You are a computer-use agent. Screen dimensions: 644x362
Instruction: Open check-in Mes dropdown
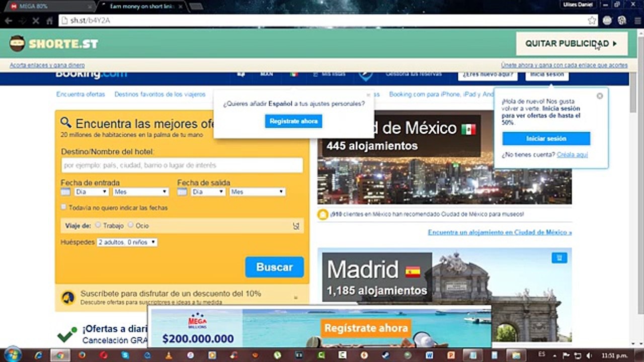click(x=140, y=192)
